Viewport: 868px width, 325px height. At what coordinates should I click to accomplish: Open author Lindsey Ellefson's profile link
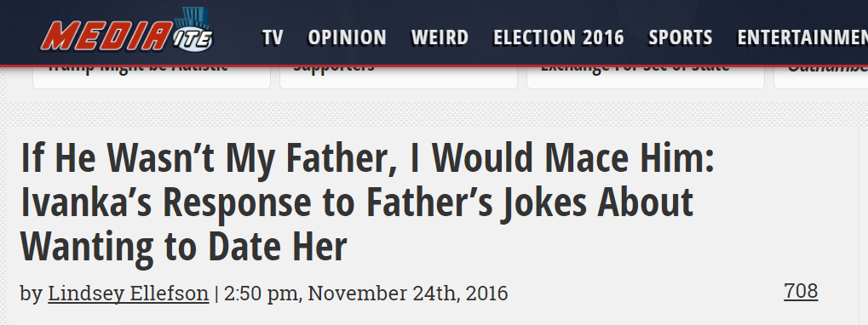pyautogui.click(x=129, y=293)
